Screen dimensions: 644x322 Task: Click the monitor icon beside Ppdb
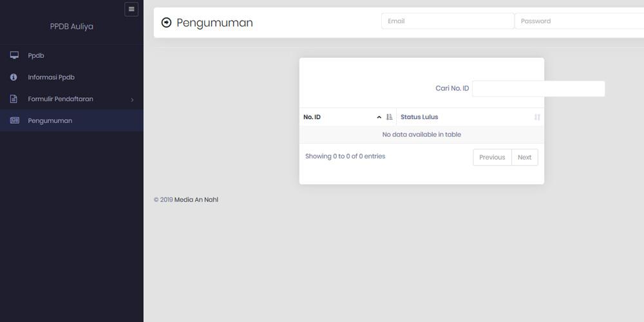point(14,55)
